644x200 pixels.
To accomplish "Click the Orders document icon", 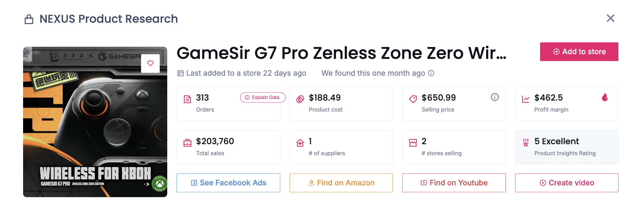I will point(187,99).
